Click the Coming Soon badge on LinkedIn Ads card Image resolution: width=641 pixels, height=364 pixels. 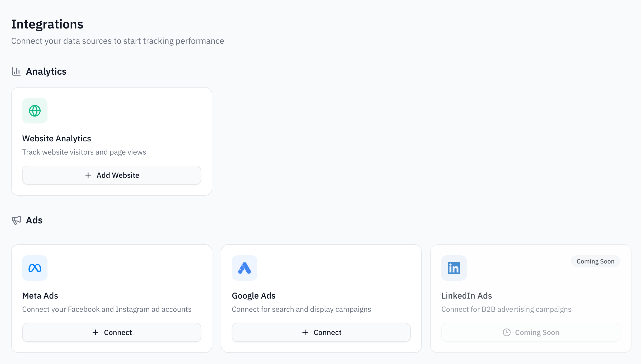(595, 261)
